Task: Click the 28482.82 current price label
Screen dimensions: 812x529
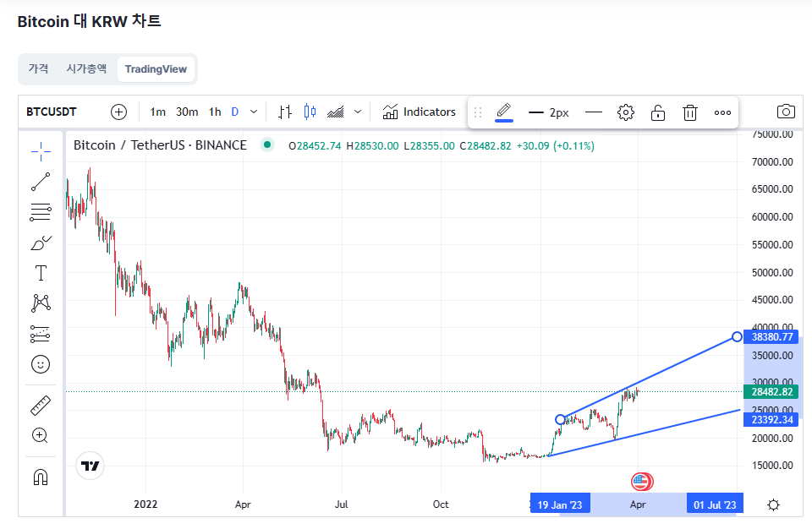Action: pyautogui.click(x=771, y=392)
